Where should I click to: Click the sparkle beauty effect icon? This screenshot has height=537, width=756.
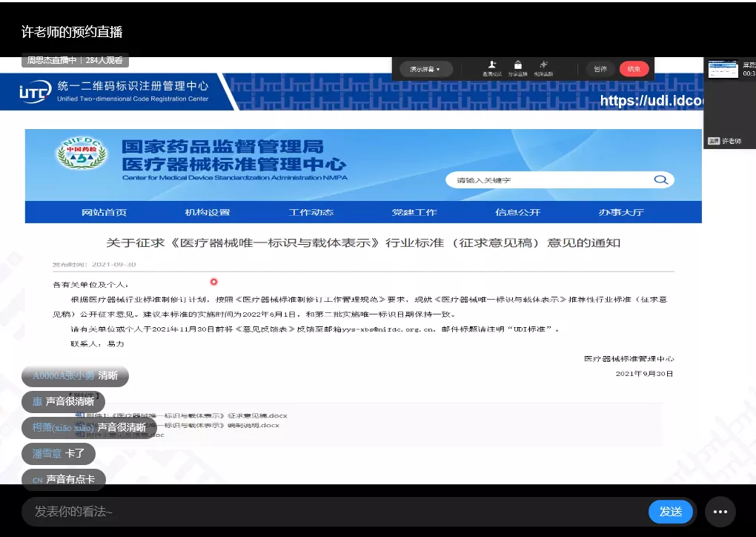point(543,65)
